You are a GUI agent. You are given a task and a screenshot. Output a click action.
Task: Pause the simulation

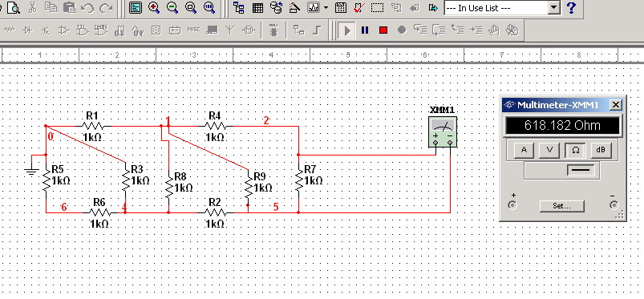(365, 30)
